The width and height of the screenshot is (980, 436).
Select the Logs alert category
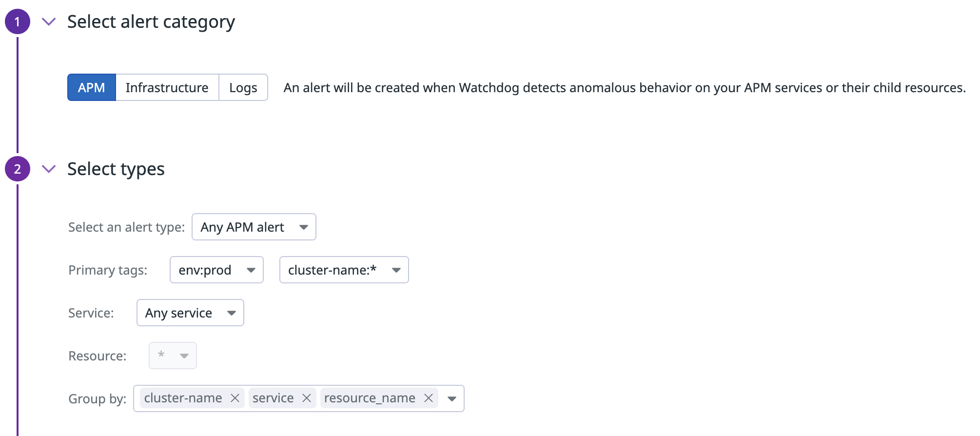243,88
